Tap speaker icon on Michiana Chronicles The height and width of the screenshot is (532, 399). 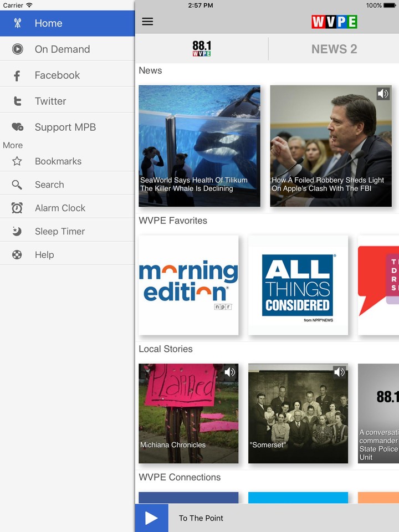(x=229, y=372)
